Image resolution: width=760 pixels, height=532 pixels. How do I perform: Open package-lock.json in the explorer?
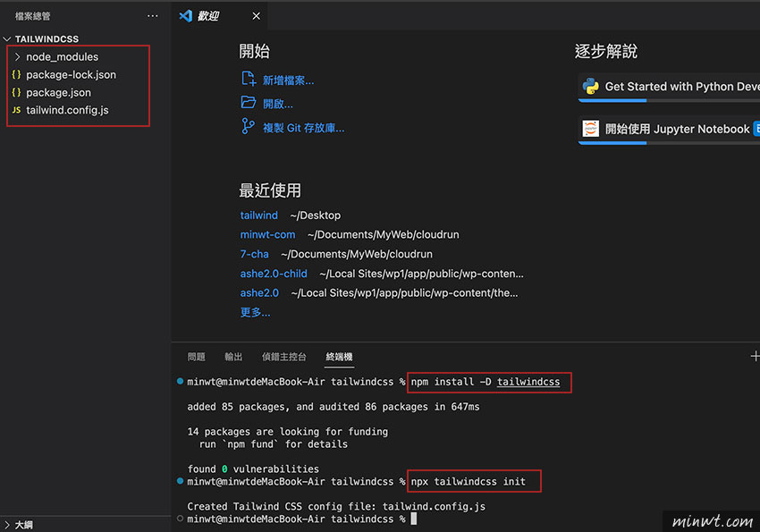(72, 74)
